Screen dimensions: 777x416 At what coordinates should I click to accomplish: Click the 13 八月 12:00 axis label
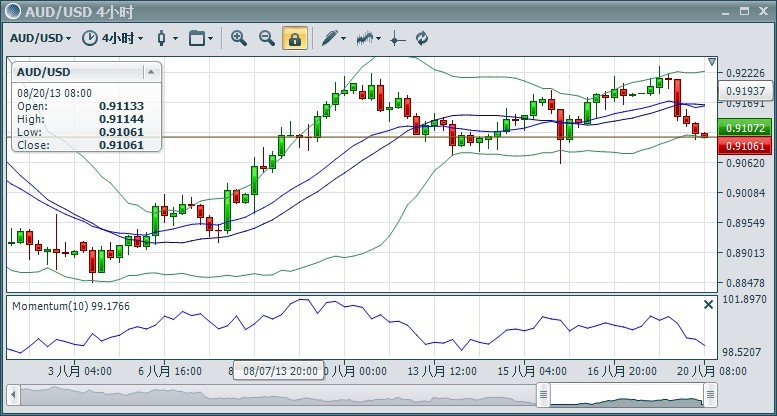tap(442, 371)
